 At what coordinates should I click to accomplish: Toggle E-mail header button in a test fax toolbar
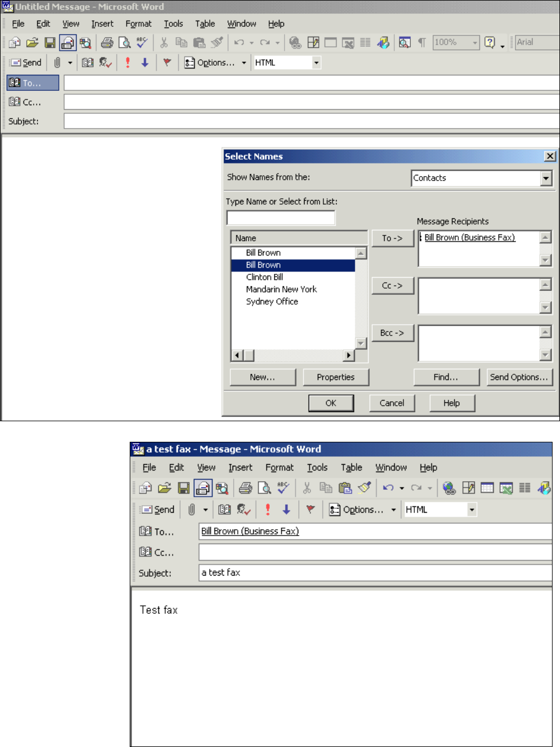(203, 488)
